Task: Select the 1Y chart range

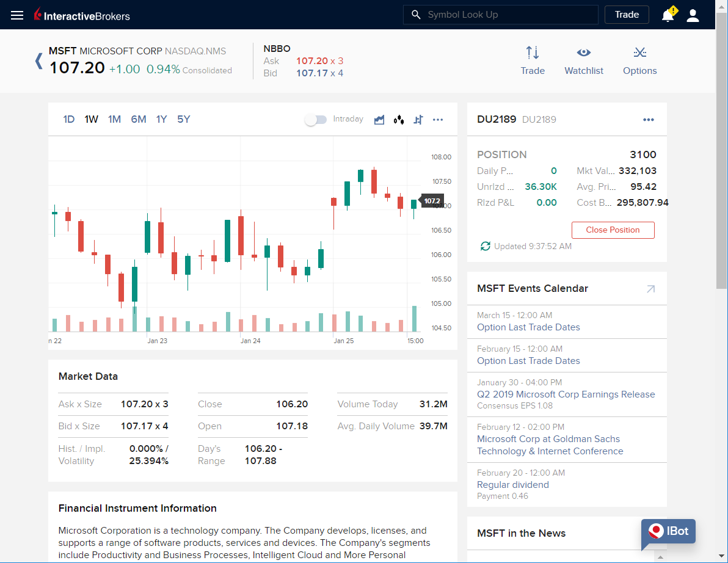Action: point(161,119)
